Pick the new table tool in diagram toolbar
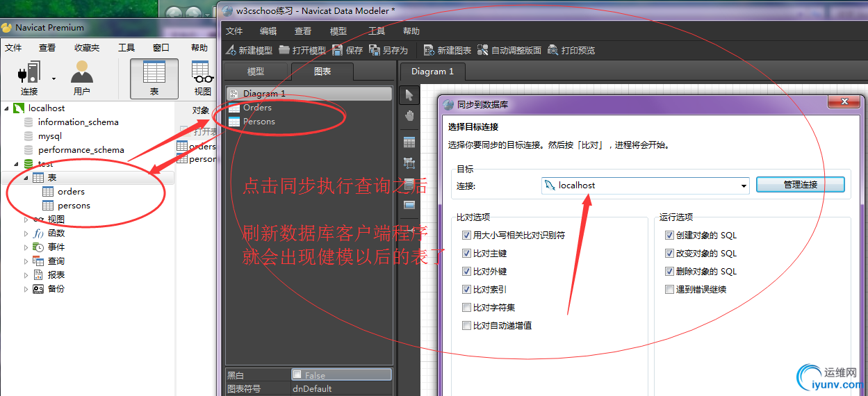The image size is (868, 396). pyautogui.click(x=409, y=142)
